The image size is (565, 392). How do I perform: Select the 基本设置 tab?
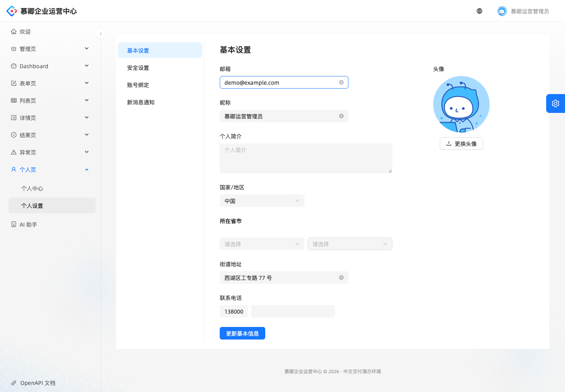click(160, 50)
